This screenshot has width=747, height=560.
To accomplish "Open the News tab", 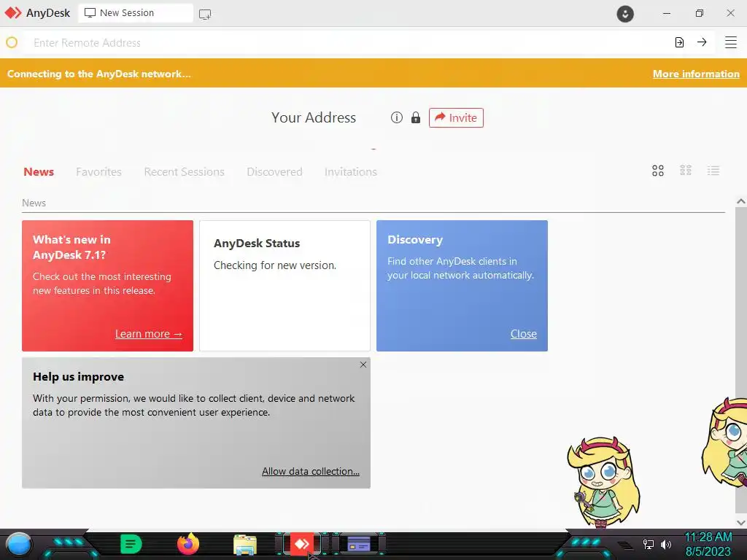I will [39, 172].
